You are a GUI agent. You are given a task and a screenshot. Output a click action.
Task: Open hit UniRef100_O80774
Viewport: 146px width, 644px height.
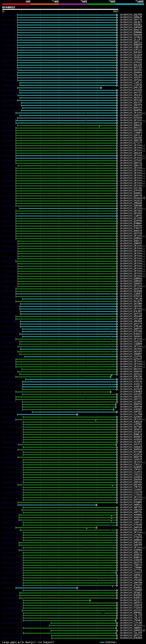tap(131, 20)
